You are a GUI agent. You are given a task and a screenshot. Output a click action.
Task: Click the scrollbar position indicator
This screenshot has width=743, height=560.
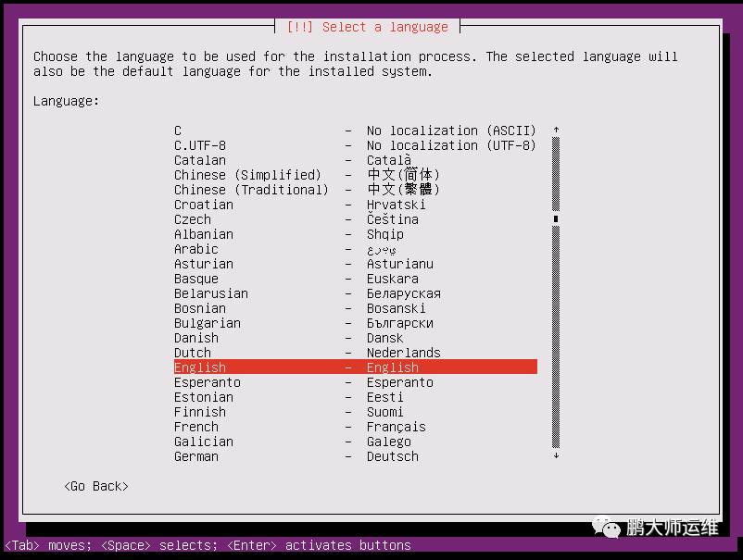coord(556,218)
